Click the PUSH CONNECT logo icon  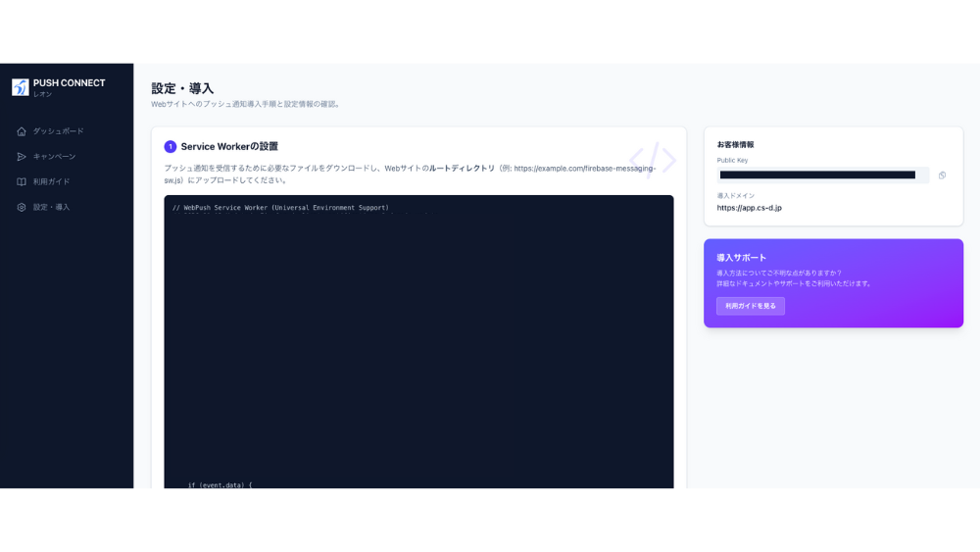(20, 87)
